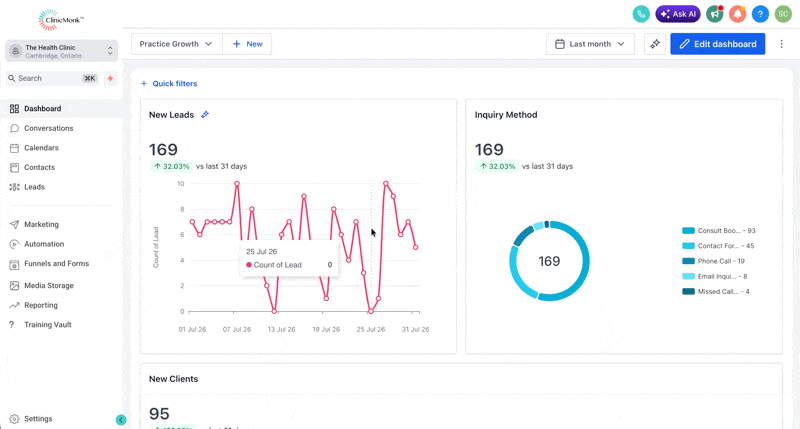800x429 pixels.
Task: Open the megaphone announcements icon
Action: click(715, 14)
